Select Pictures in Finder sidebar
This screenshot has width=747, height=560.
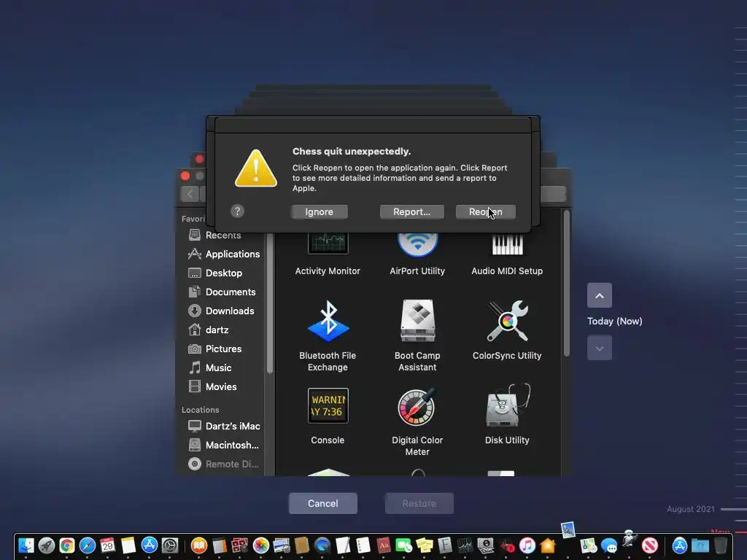tap(215, 349)
